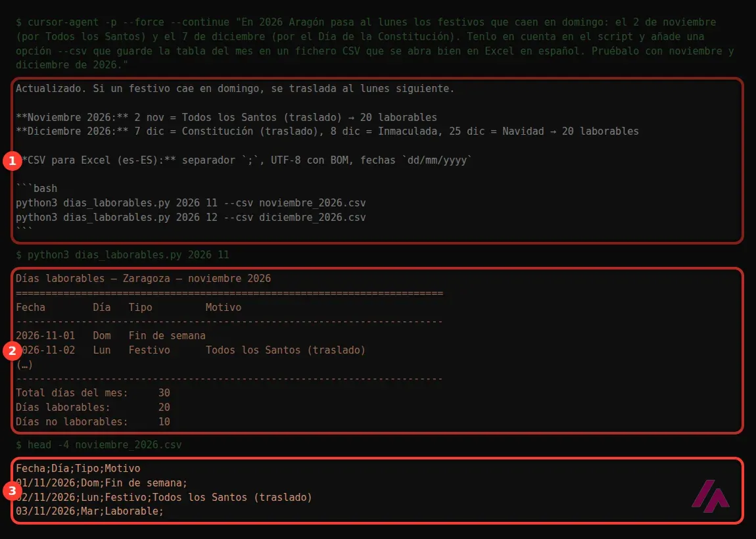Click the "**Diciembre 2026:**" summary line
756x539 pixels.
pos(327,131)
